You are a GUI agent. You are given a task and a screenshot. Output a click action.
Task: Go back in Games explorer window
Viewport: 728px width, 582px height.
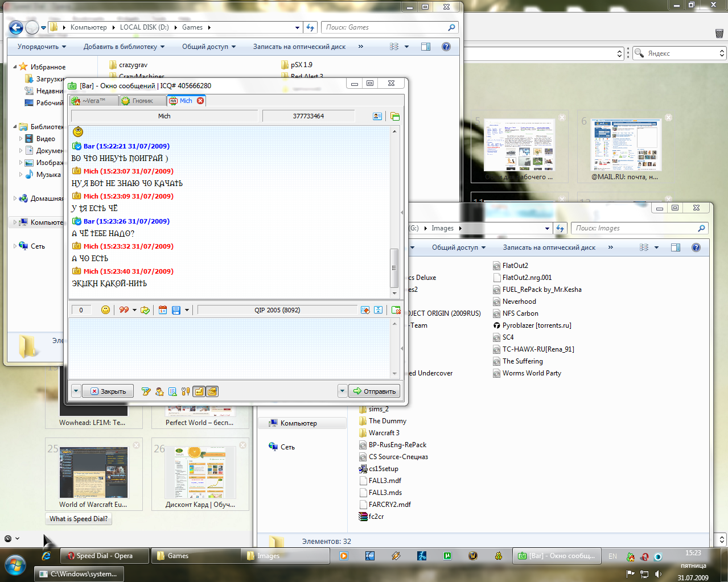click(16, 27)
